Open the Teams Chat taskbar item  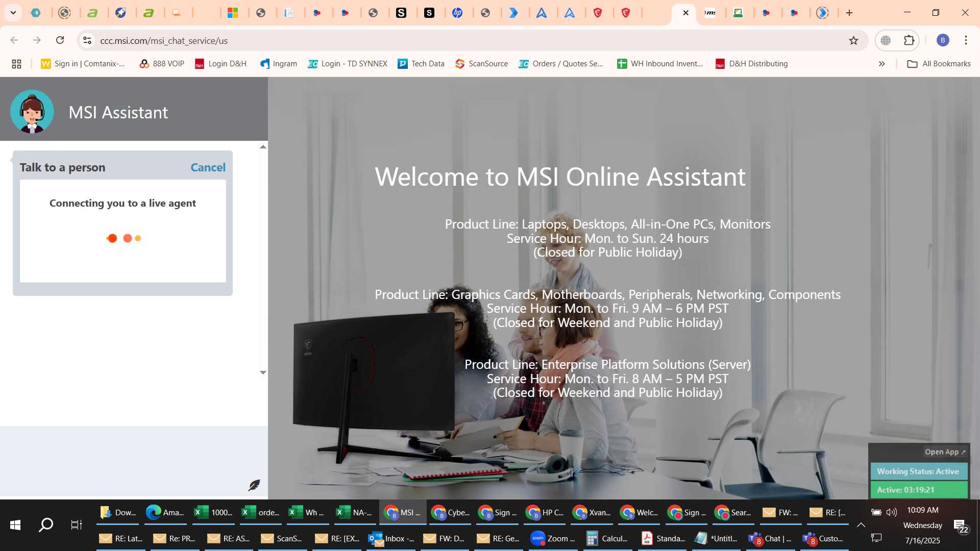tap(770, 539)
